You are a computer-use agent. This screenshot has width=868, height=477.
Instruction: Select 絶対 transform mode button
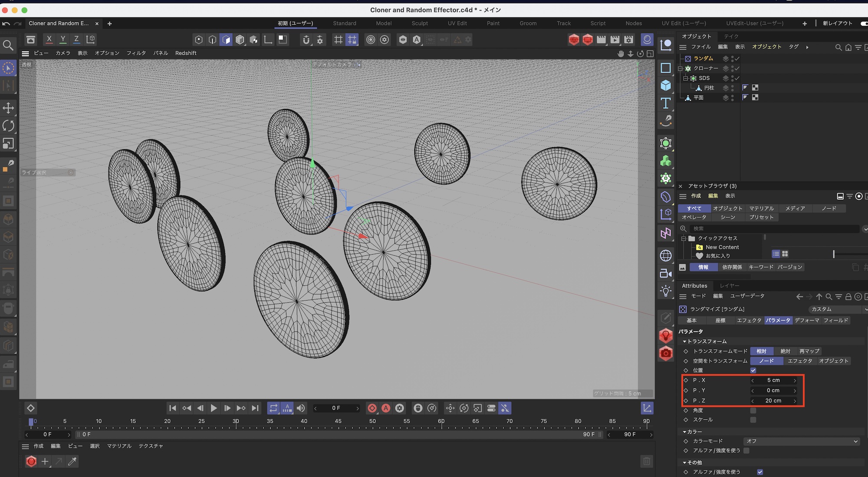[x=785, y=351]
